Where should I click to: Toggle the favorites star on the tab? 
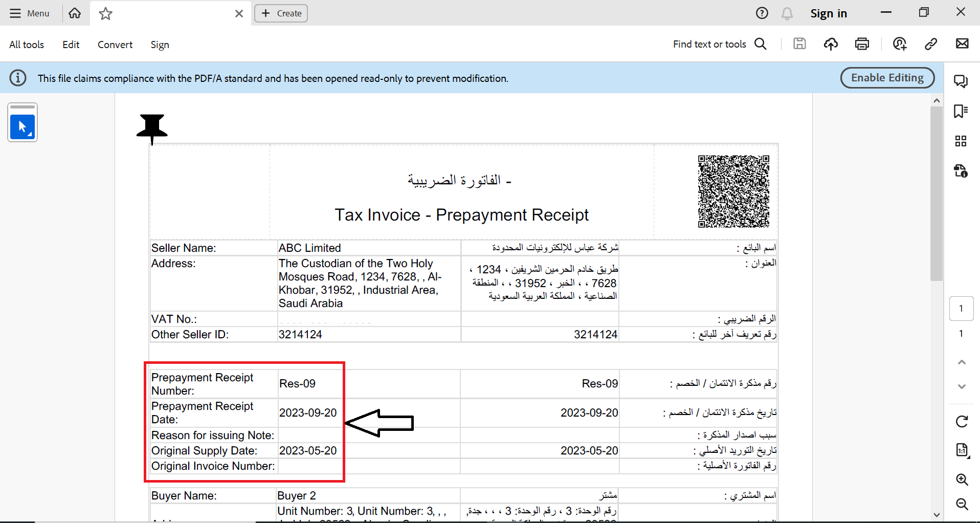click(105, 14)
